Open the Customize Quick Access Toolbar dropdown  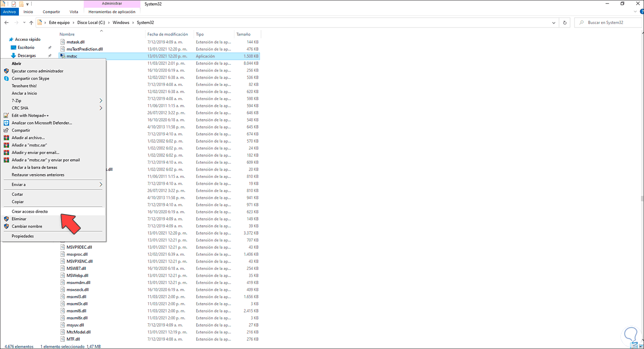point(27,4)
